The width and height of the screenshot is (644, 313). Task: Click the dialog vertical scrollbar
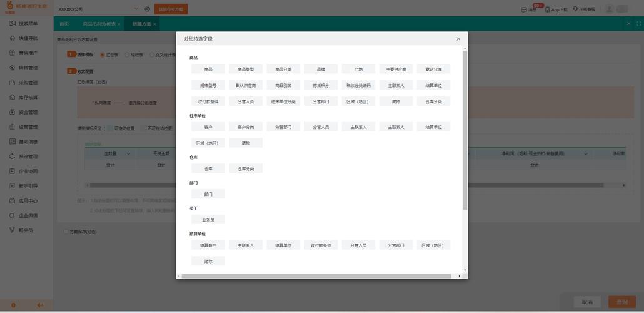click(x=465, y=130)
